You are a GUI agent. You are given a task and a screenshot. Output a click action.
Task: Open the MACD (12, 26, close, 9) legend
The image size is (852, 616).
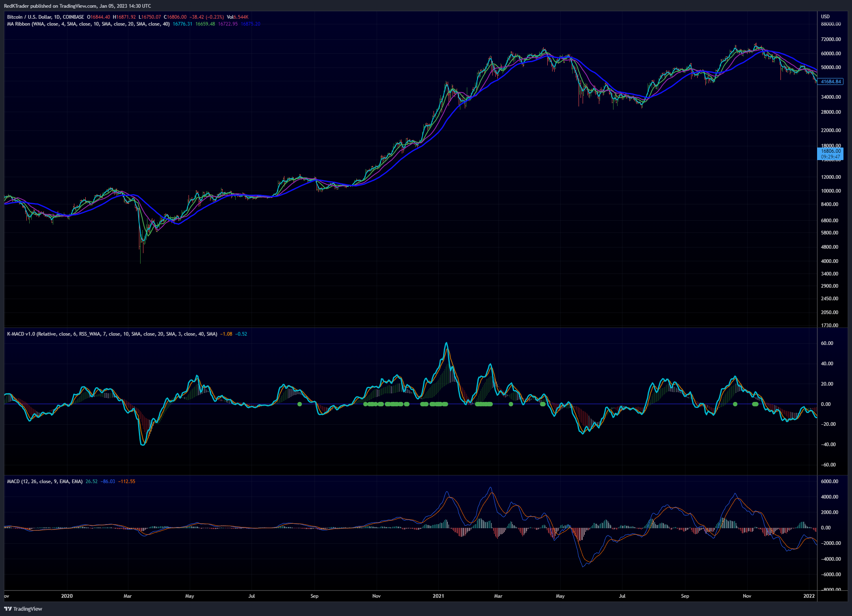[45, 482]
